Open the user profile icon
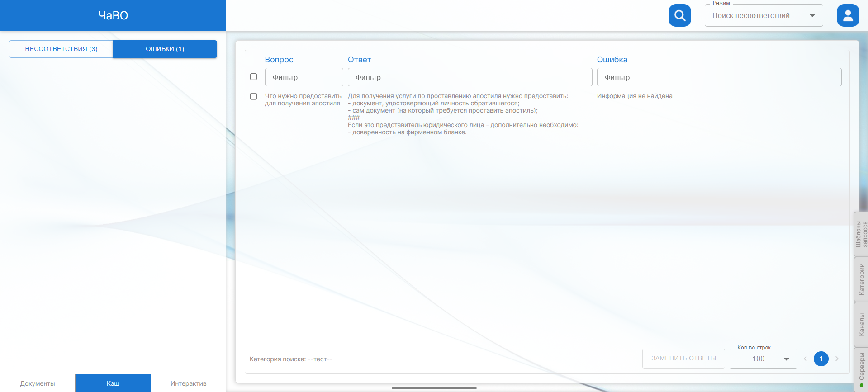Screen dimensions: 868x392 [848, 15]
